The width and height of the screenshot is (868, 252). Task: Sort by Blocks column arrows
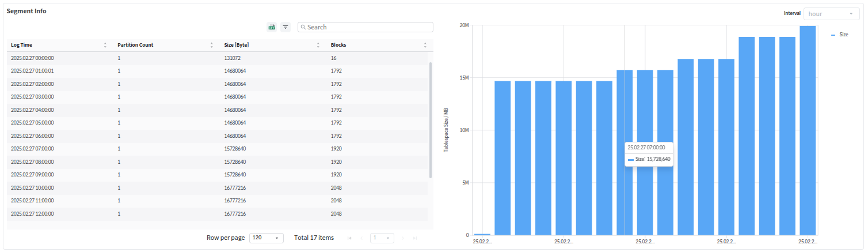425,45
